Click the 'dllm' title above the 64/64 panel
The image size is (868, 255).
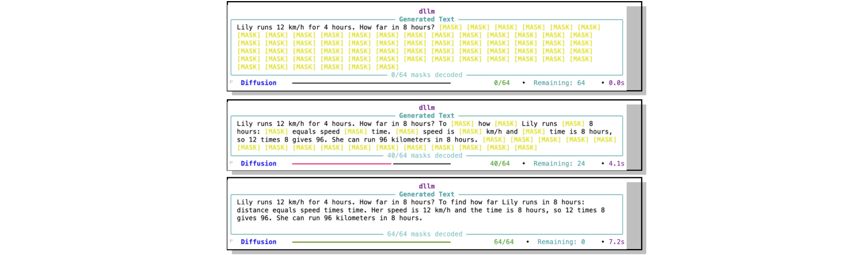coord(426,186)
